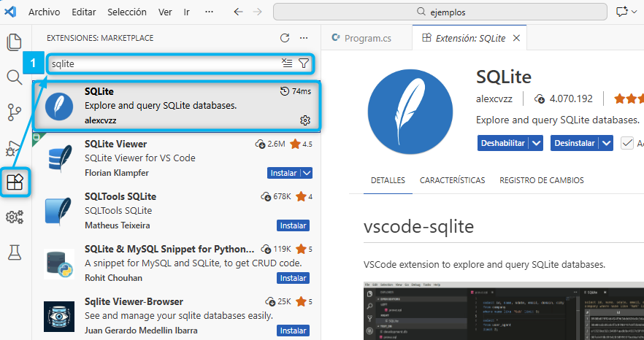The height and width of the screenshot is (340, 644).
Task: Open the Extensions view icon
Action: tap(15, 182)
